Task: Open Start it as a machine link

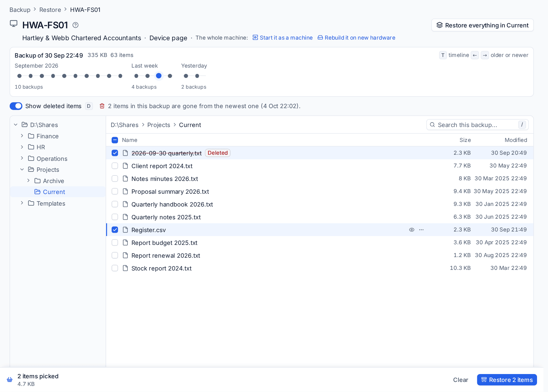Action: (x=283, y=38)
